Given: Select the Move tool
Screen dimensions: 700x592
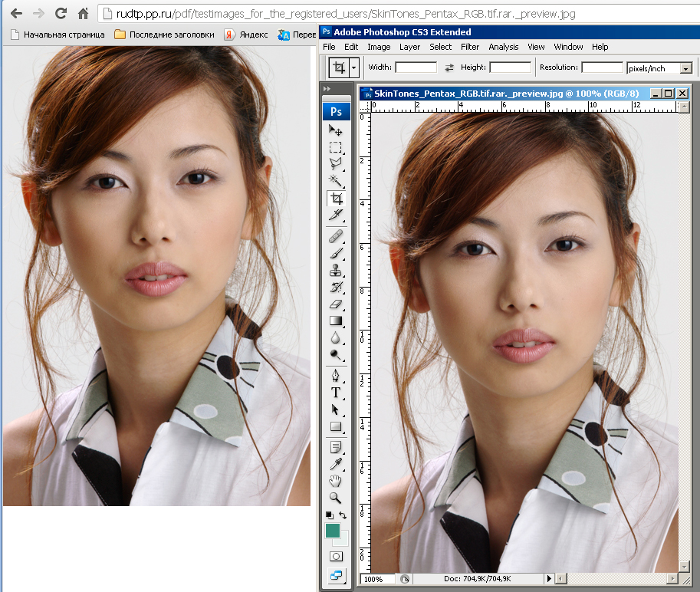Looking at the screenshot, I should pyautogui.click(x=336, y=130).
